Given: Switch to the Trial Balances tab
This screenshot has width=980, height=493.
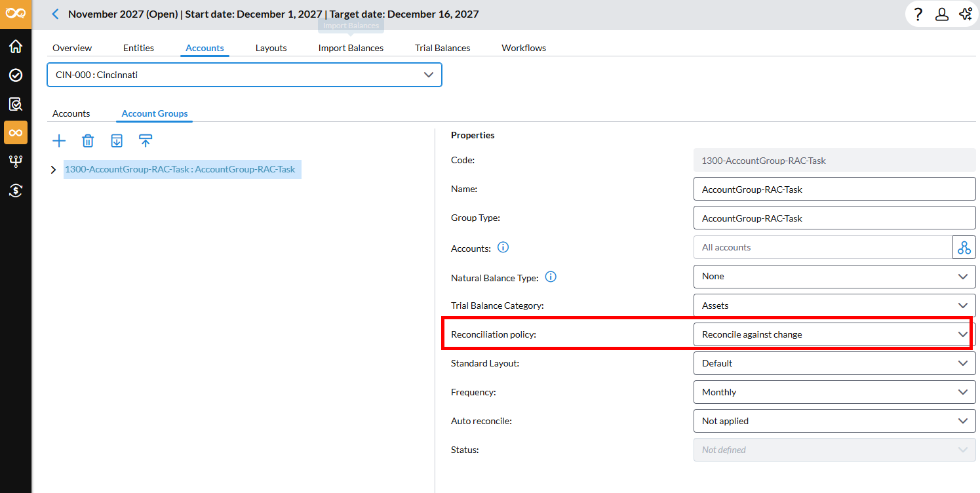Looking at the screenshot, I should coord(442,48).
